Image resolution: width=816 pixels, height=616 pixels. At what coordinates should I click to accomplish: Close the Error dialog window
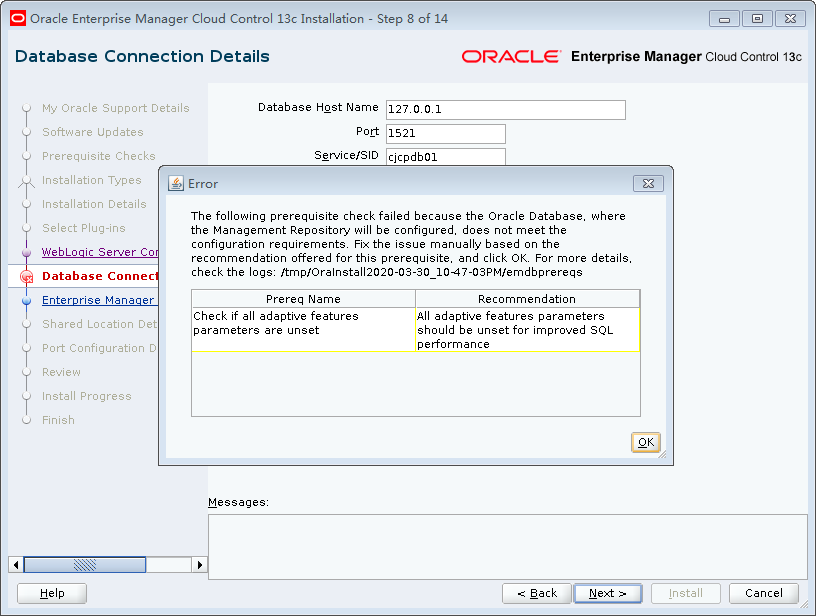[x=648, y=183]
